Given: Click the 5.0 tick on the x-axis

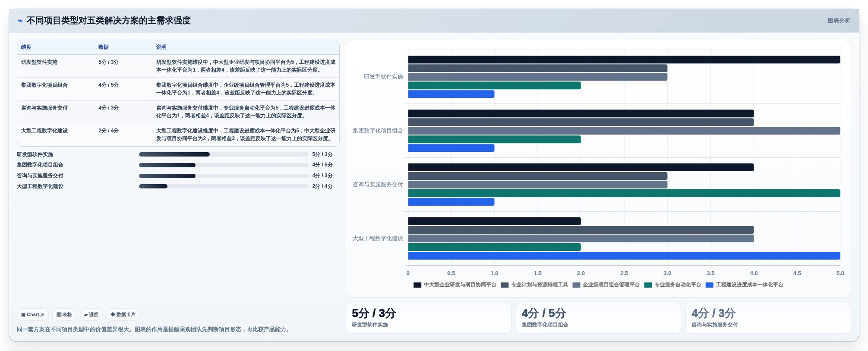Looking at the screenshot, I should (840, 273).
